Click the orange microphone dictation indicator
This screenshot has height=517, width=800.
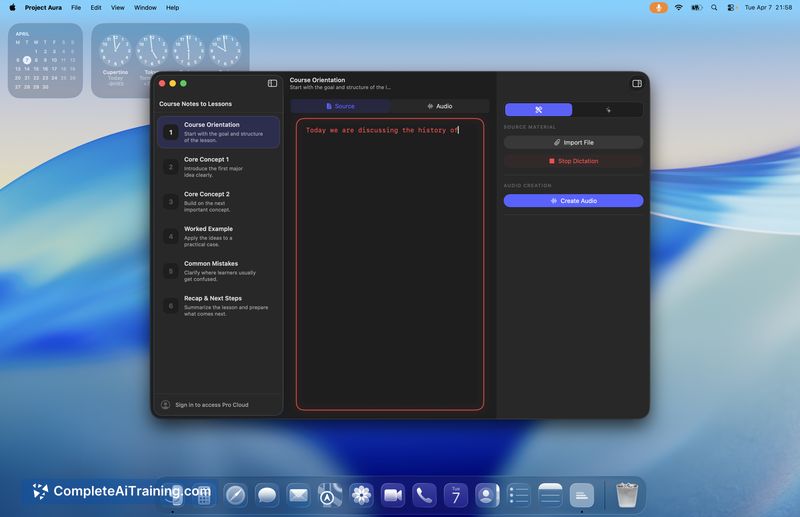(x=658, y=8)
